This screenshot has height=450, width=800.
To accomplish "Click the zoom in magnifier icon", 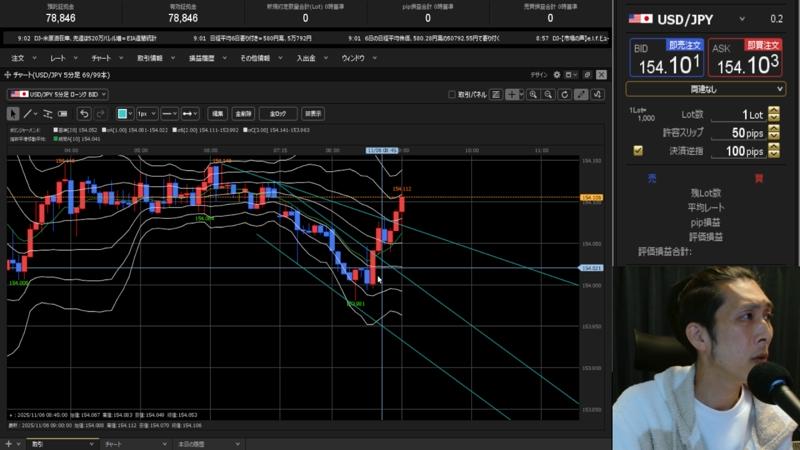I will [535, 94].
